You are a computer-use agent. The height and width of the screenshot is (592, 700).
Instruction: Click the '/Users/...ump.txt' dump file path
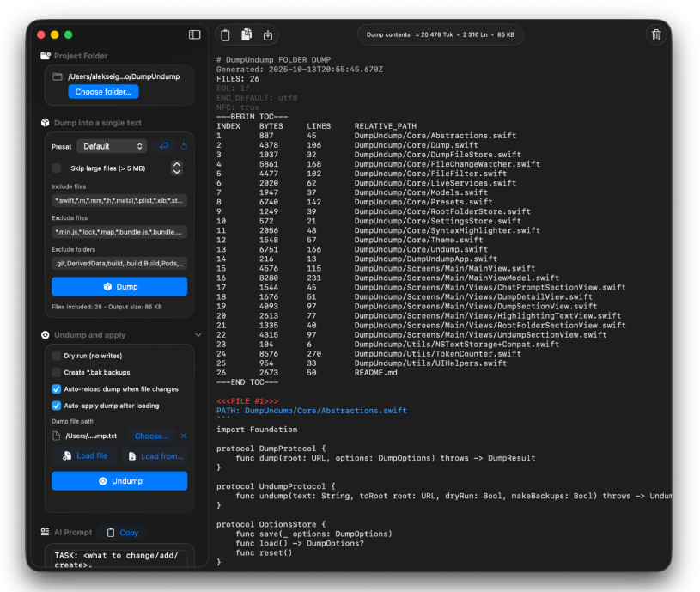[91, 436]
